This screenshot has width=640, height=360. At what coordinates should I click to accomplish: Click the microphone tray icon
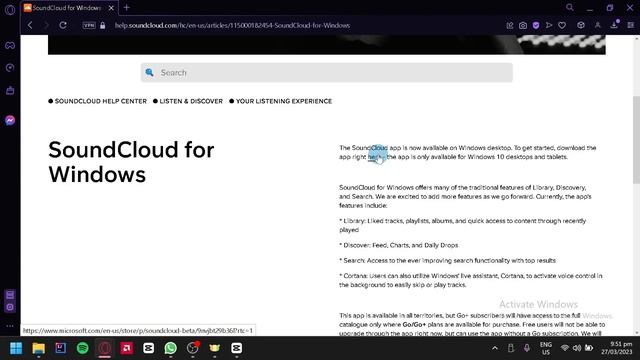click(x=527, y=348)
